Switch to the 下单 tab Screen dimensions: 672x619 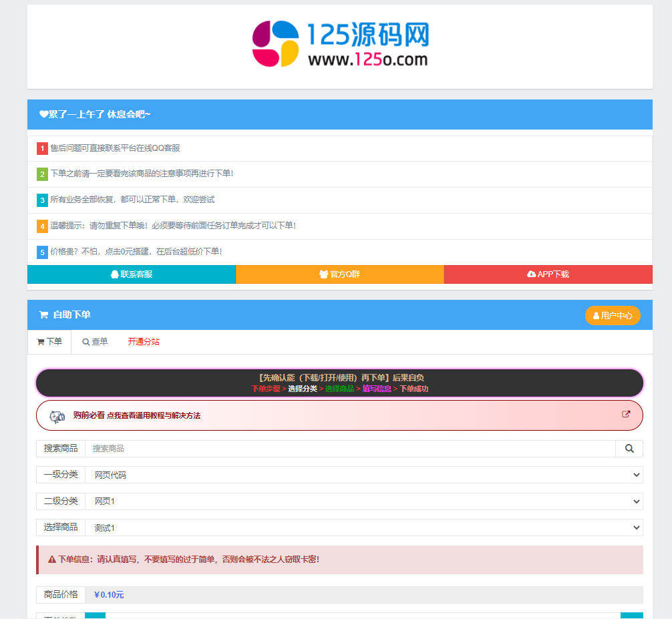pos(49,342)
